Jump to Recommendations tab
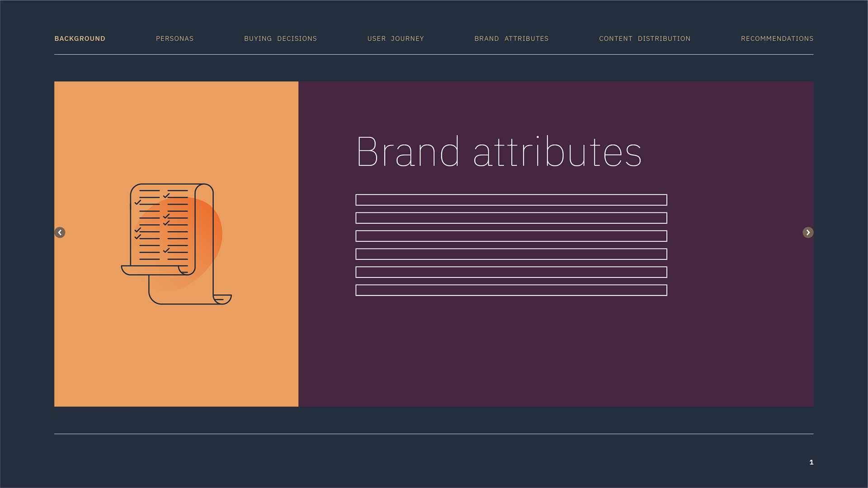 [x=777, y=38]
